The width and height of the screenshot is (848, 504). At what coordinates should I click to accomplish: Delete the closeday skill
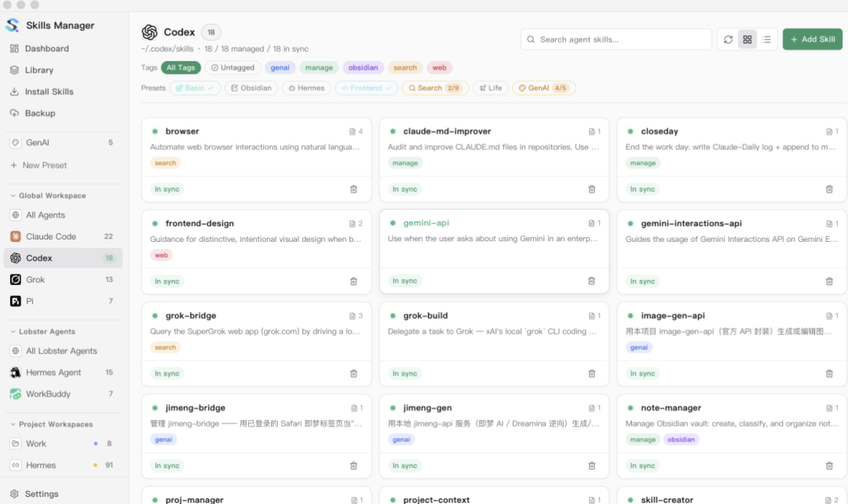click(829, 189)
